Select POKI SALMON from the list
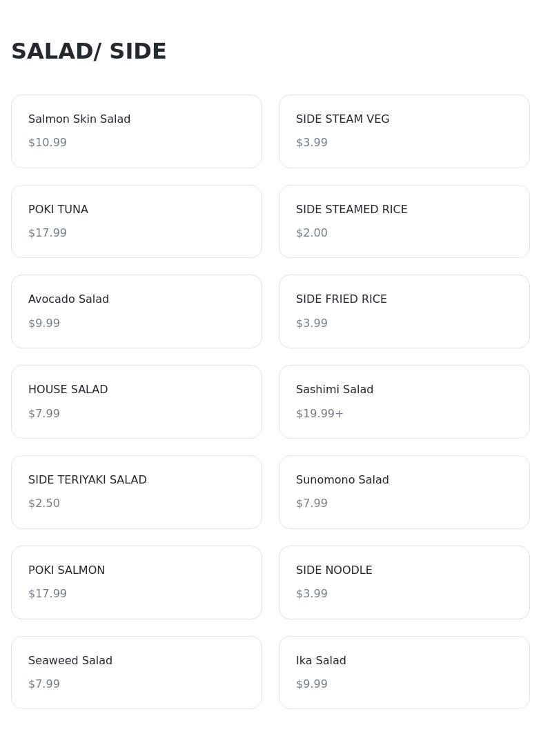Viewport: 541px width, 756px height. click(136, 582)
